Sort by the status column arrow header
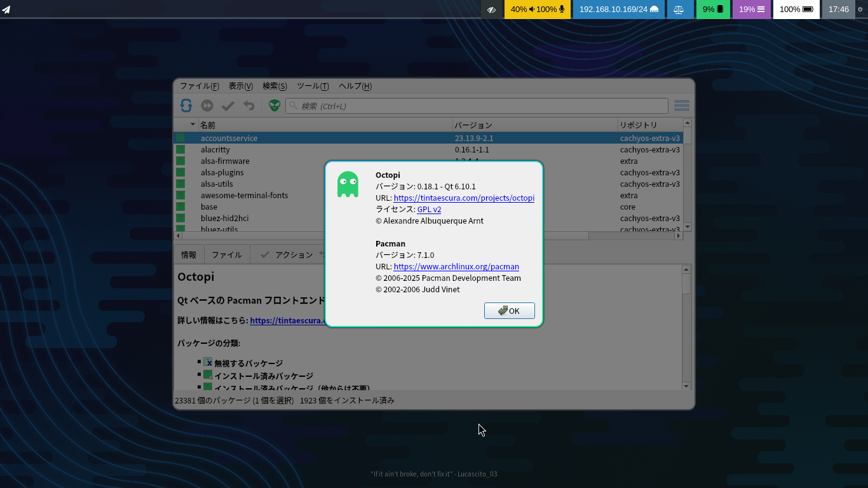 coord(186,125)
